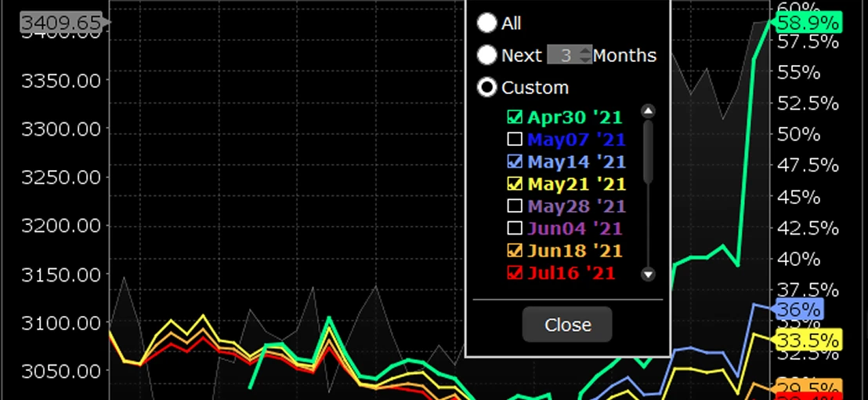This screenshot has width=868, height=400.
Task: Click the 50% volatility axis label
Action: tap(799, 134)
